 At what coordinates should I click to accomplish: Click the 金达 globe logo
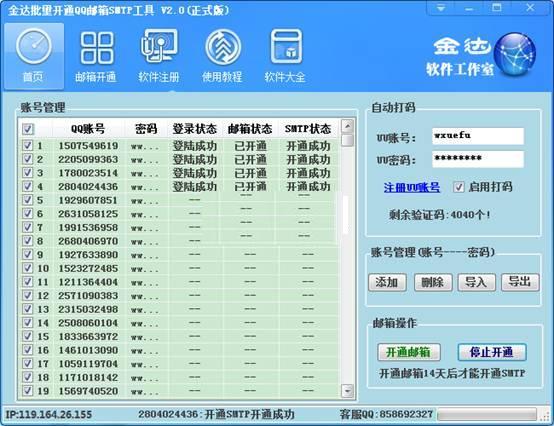click(x=514, y=54)
